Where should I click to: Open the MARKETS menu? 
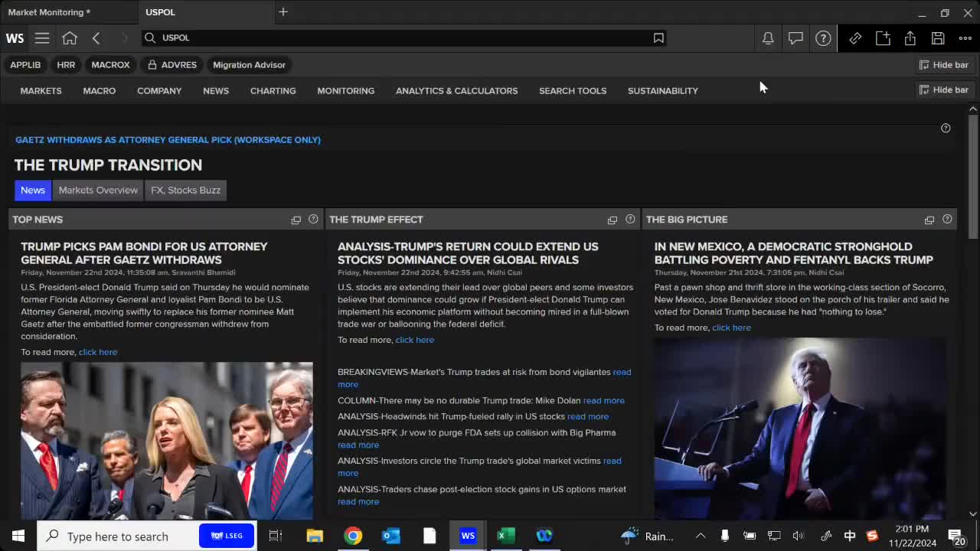41,90
